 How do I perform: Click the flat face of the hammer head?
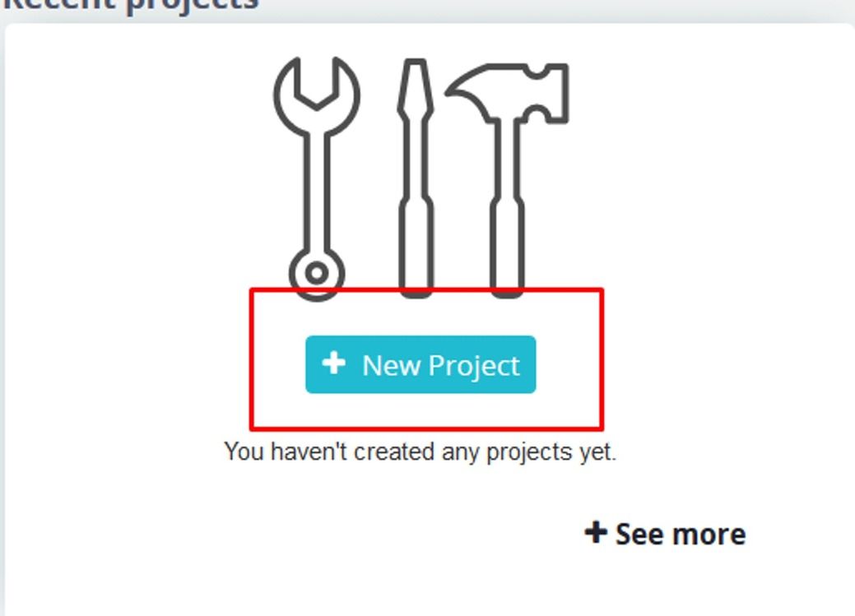[562, 93]
